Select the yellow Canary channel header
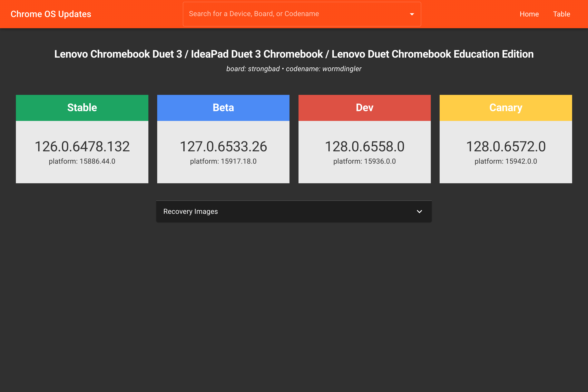The height and width of the screenshot is (392, 588). (x=505, y=108)
